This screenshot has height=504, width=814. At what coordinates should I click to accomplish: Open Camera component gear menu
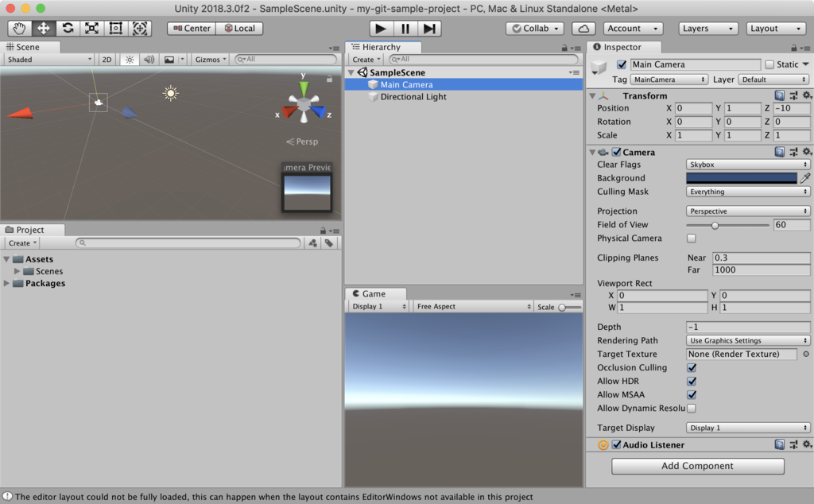(x=807, y=152)
